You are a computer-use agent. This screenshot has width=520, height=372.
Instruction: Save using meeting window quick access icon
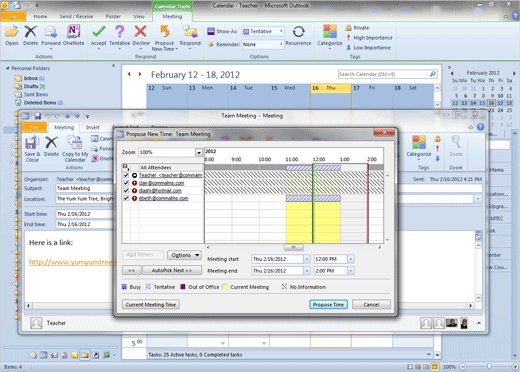(x=37, y=116)
